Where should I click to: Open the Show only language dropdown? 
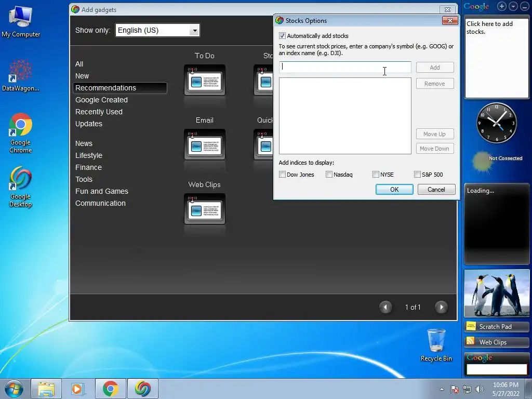[158, 30]
